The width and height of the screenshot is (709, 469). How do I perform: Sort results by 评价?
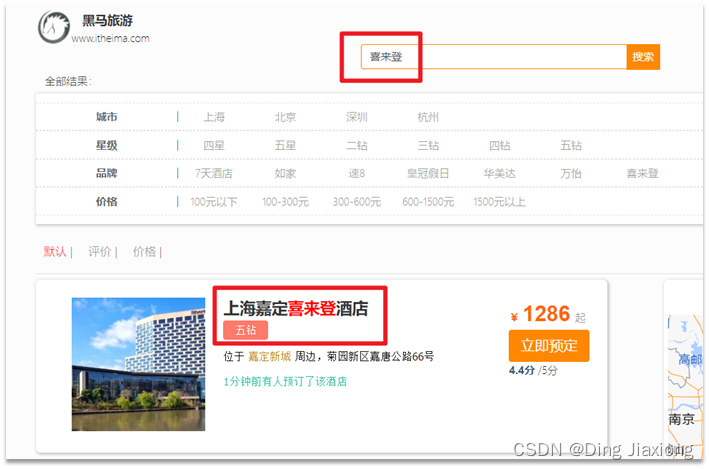99,251
